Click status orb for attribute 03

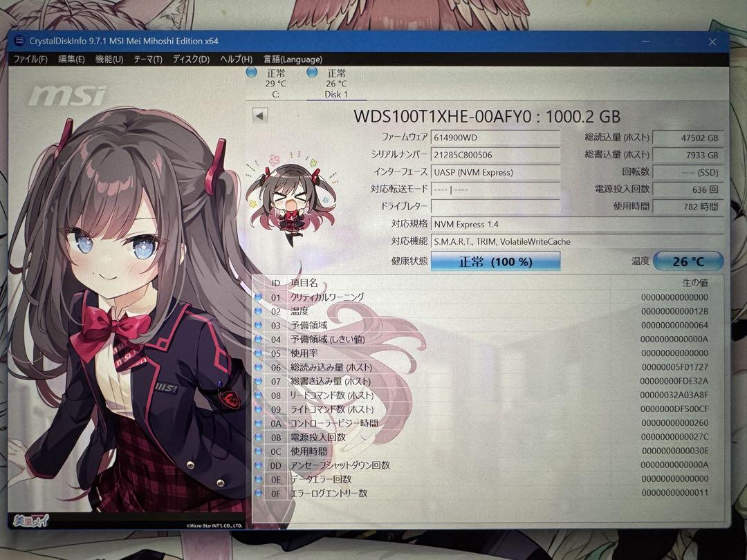coord(258,325)
